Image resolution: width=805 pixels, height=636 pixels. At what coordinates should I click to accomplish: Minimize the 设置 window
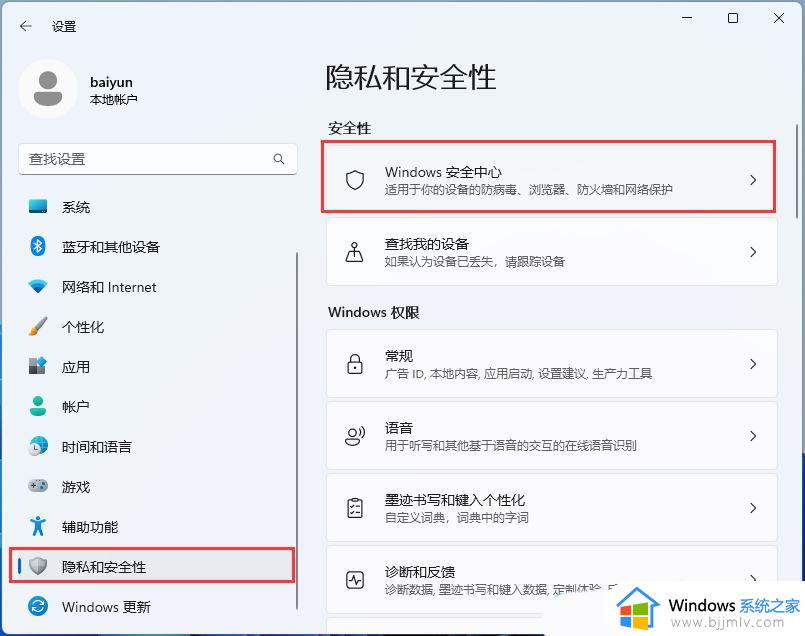pyautogui.click(x=687, y=18)
